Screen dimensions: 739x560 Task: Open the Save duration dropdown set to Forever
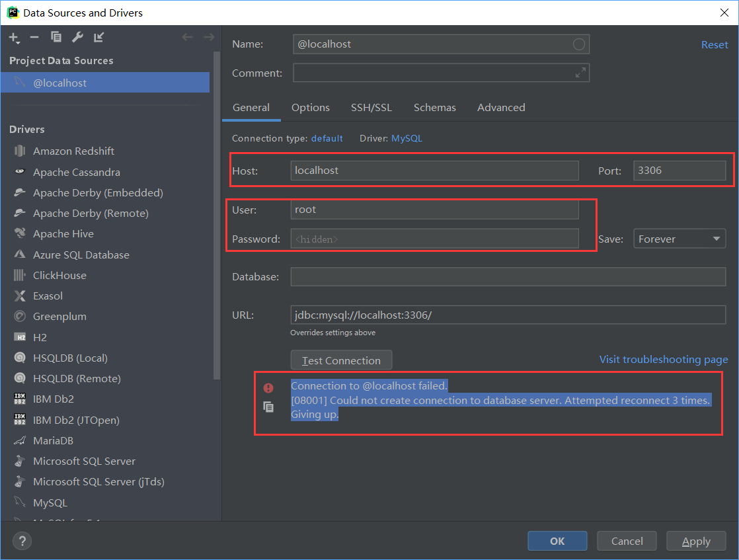pyautogui.click(x=680, y=238)
